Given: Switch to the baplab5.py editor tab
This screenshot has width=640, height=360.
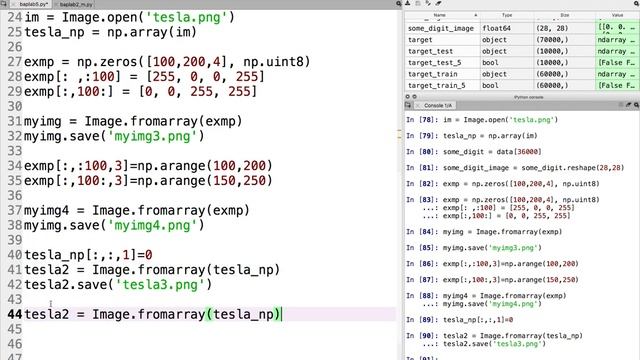Looking at the screenshot, I should pos(31,4).
